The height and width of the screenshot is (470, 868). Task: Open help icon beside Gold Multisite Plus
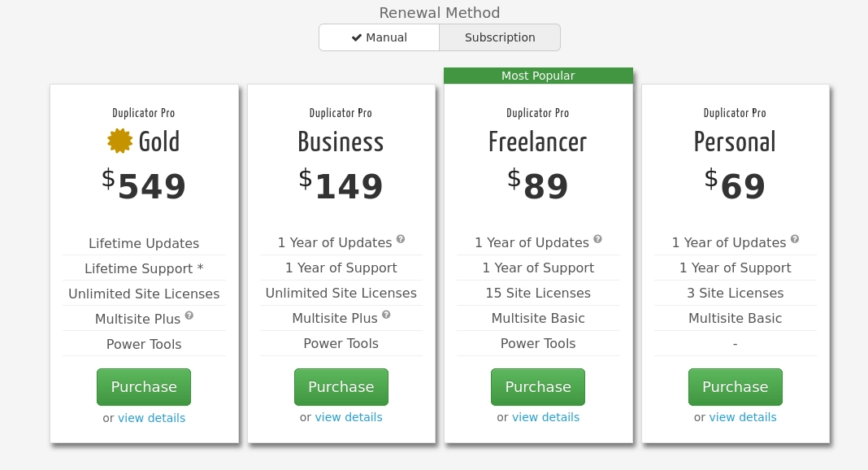pyautogui.click(x=189, y=316)
